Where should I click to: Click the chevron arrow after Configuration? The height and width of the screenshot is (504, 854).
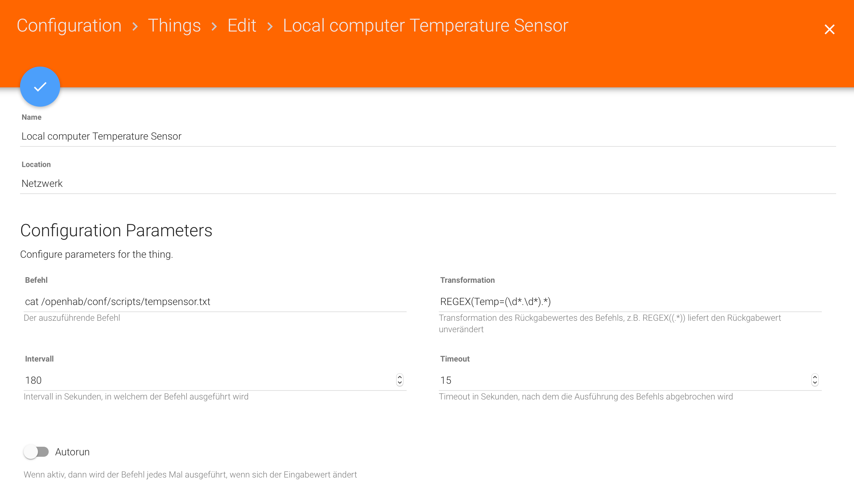coord(135,26)
